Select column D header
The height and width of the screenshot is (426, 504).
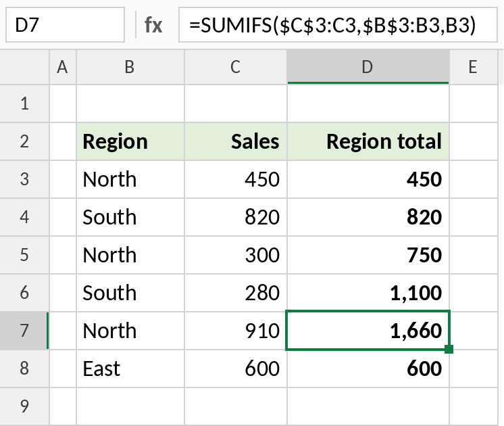tap(368, 67)
